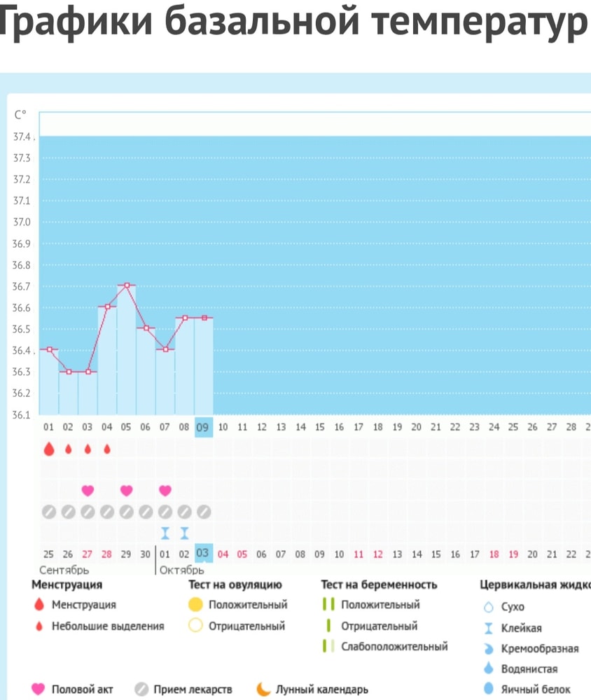This screenshot has height=700, width=591.
Task: Click the 36.7 peak data point on day 05
Action: tap(127, 286)
